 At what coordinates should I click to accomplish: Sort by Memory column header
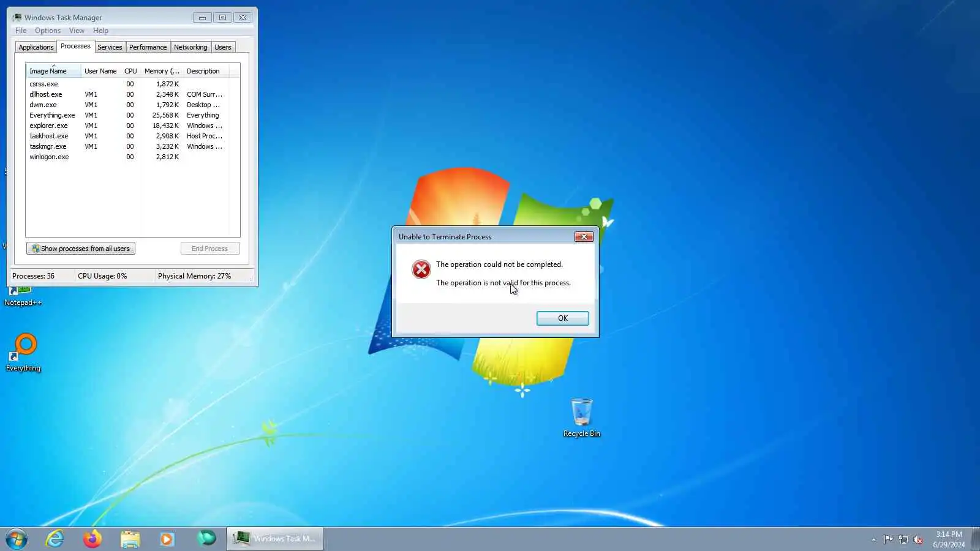162,71
